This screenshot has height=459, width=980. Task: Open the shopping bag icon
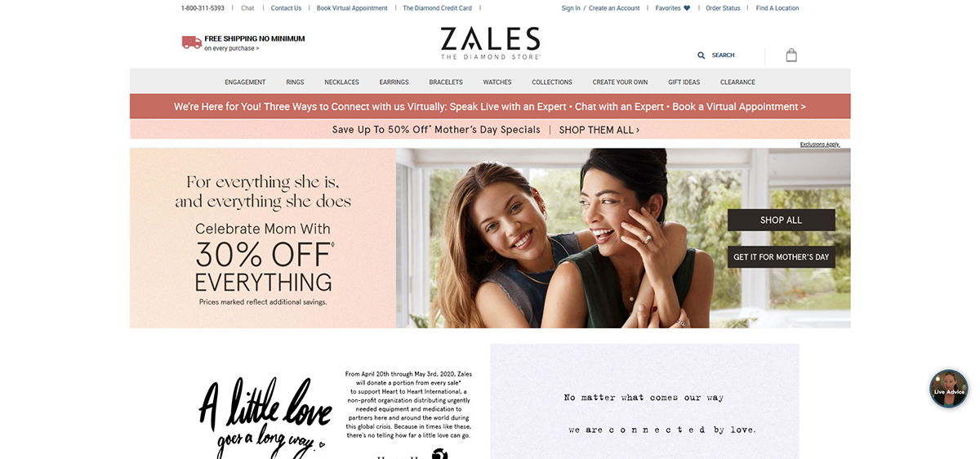[791, 56]
